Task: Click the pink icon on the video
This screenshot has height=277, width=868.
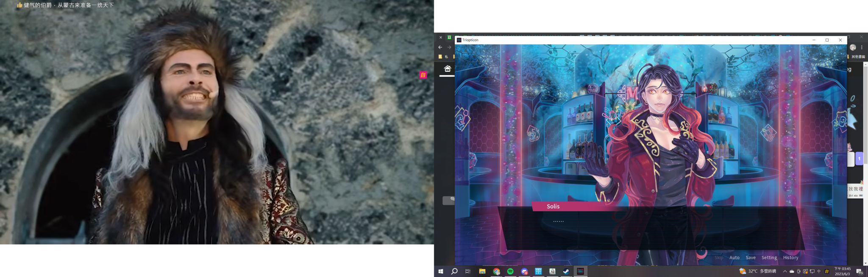Action: click(x=423, y=75)
